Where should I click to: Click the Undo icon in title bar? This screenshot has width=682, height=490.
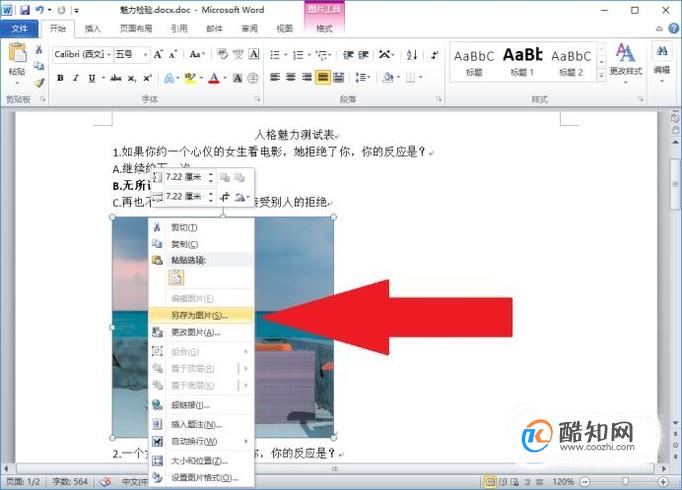[x=40, y=10]
